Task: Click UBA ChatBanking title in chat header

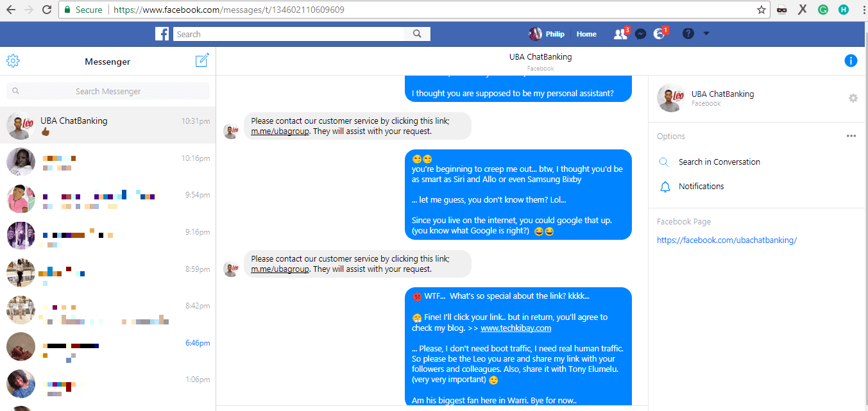Action: (540, 56)
